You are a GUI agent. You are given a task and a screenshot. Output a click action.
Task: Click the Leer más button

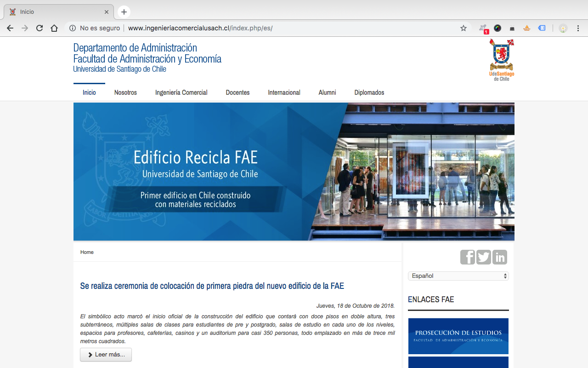[x=106, y=355]
